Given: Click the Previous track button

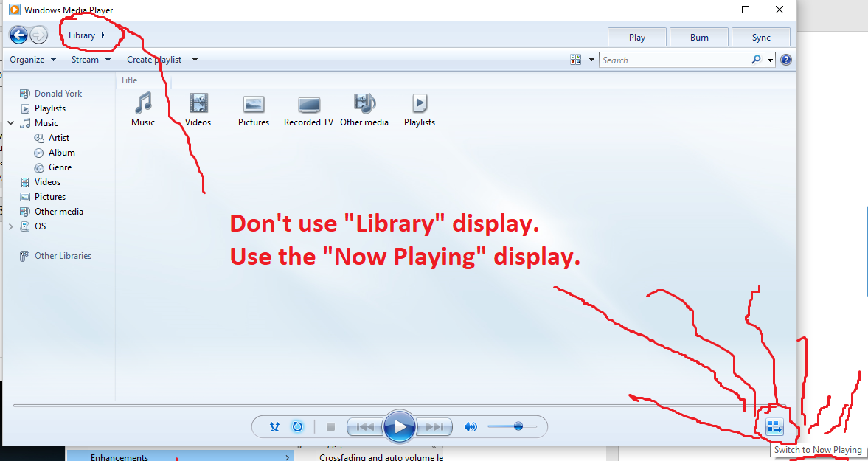Looking at the screenshot, I should pyautogui.click(x=365, y=426).
